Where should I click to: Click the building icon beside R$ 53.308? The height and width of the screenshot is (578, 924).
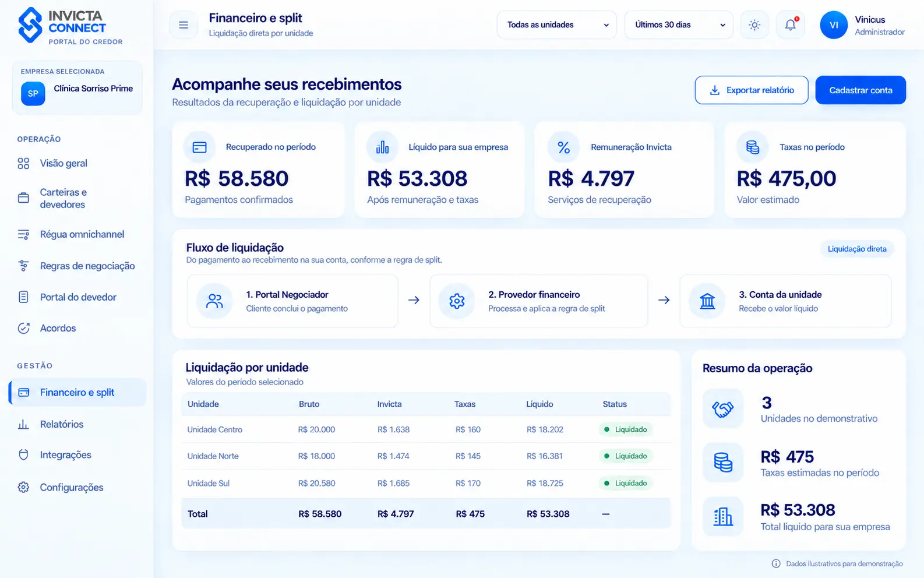click(x=723, y=516)
